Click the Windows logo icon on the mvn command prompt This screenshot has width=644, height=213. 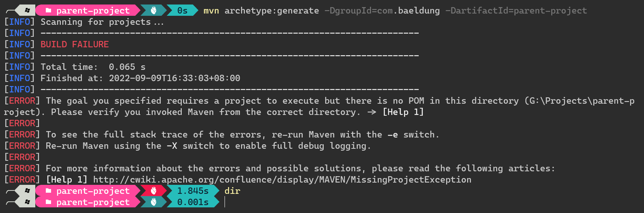coord(27,10)
